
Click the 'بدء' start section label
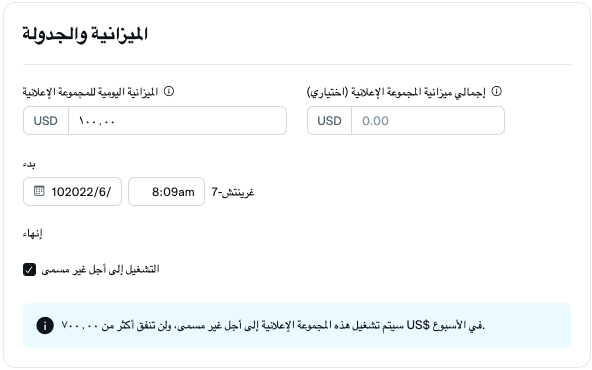click(x=29, y=164)
